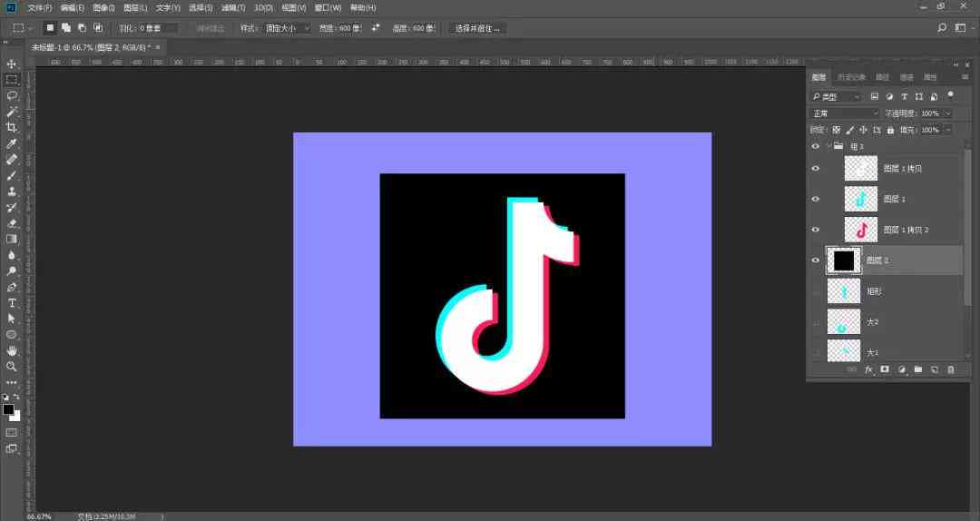The height and width of the screenshot is (521, 980).
Task: Hide layer 图层 2 via eye icon
Action: [x=815, y=260]
